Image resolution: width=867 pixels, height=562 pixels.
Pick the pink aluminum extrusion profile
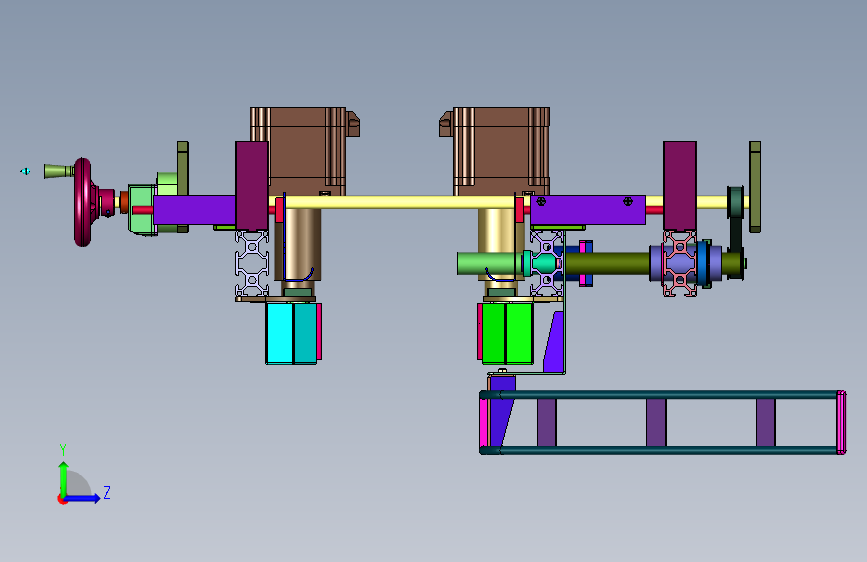coord(680,263)
